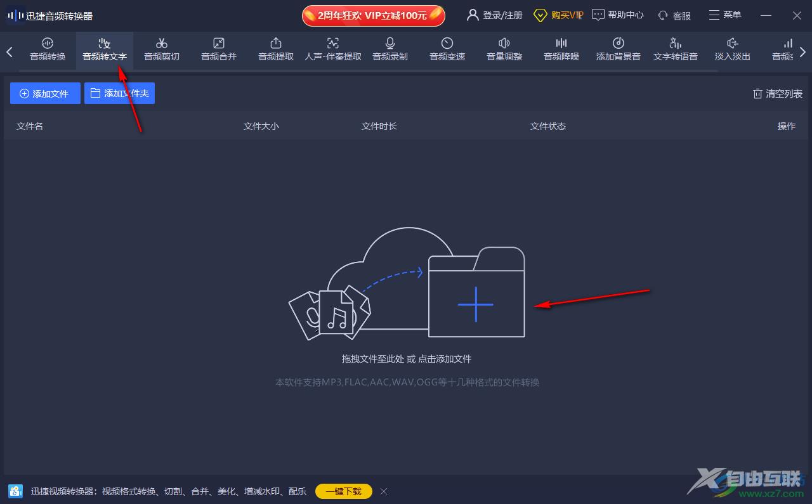Viewport: 812px width, 504px height.
Task: Click the 添加文件 button
Action: point(45,93)
